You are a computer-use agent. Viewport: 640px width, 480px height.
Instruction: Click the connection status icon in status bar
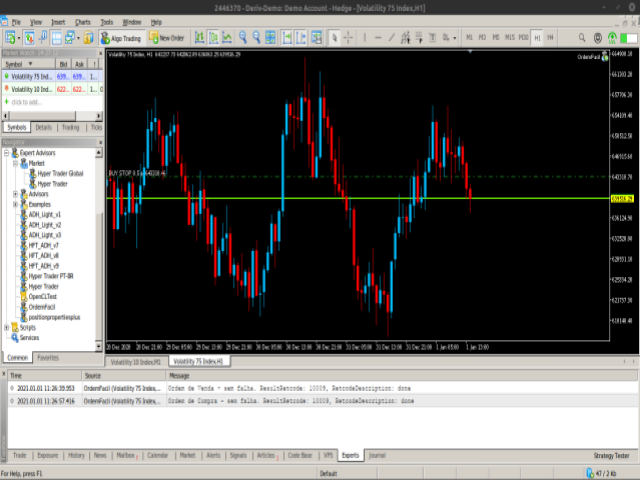[x=592, y=473]
